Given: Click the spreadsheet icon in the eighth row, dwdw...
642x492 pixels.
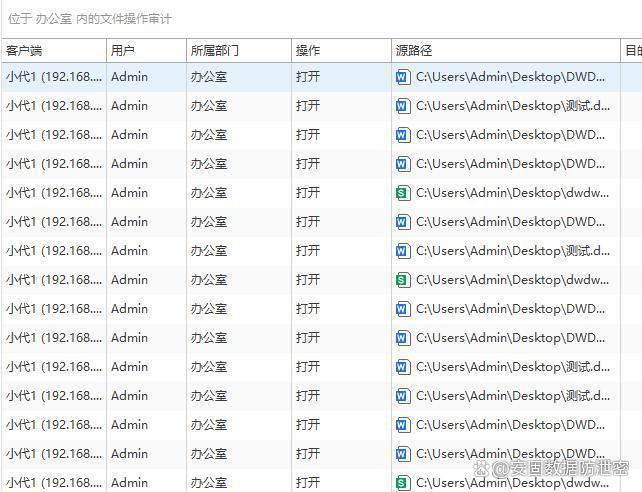Looking at the screenshot, I should click(x=403, y=280).
